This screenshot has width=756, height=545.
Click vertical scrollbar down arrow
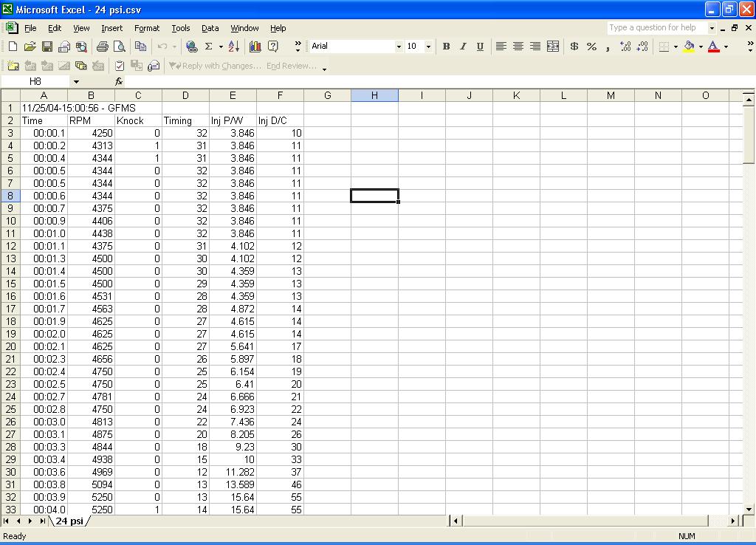pos(749,509)
